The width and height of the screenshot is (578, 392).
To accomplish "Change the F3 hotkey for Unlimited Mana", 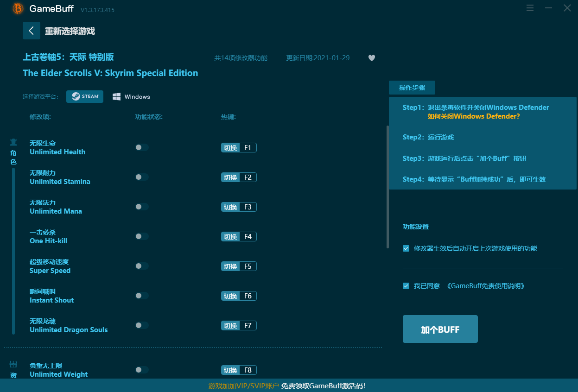I will [239, 207].
